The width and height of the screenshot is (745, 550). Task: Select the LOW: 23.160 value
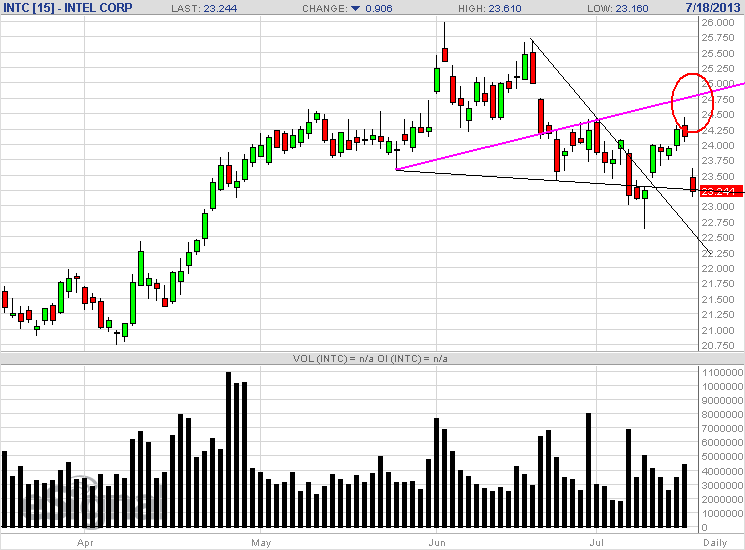618,8
